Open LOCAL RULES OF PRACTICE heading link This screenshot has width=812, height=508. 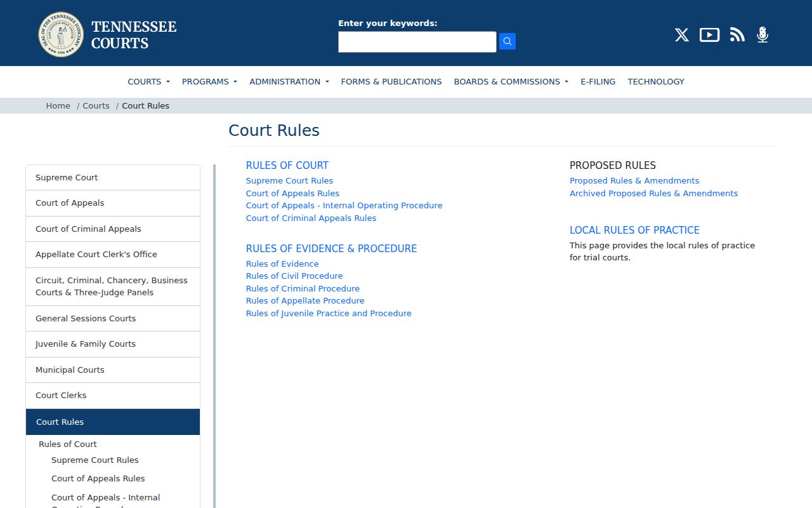click(x=635, y=230)
